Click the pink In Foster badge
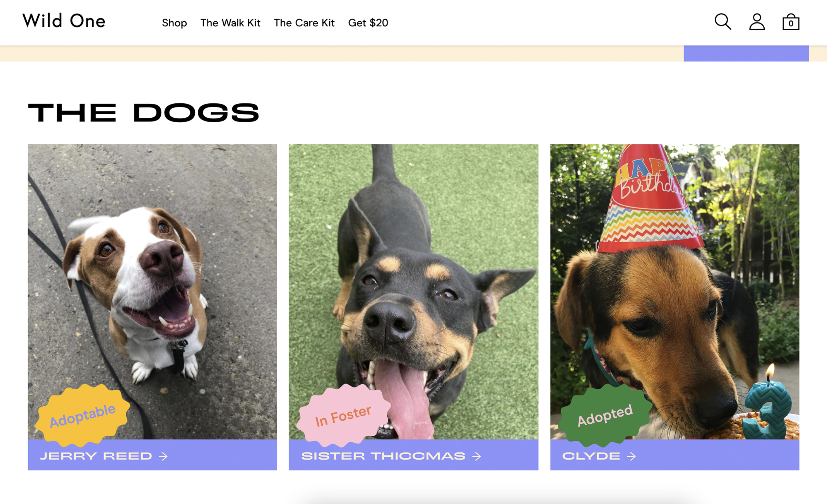The width and height of the screenshot is (827, 504). 343,415
